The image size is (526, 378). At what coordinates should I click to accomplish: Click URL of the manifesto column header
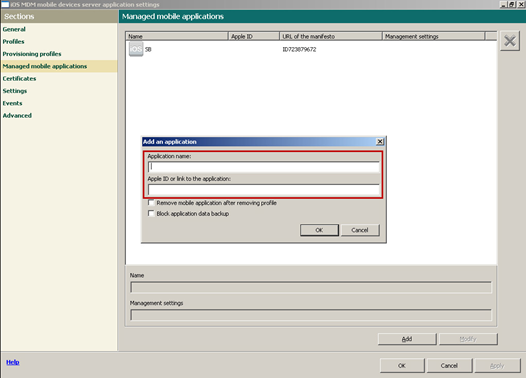[x=331, y=36]
